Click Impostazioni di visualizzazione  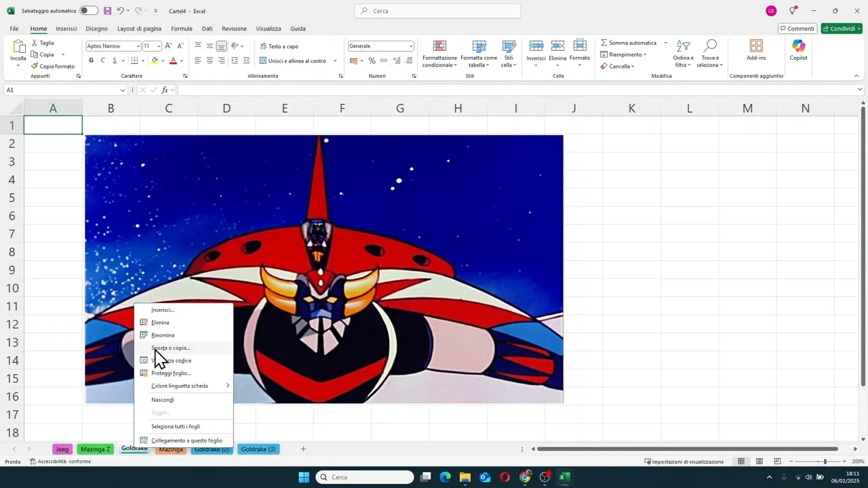(684, 462)
